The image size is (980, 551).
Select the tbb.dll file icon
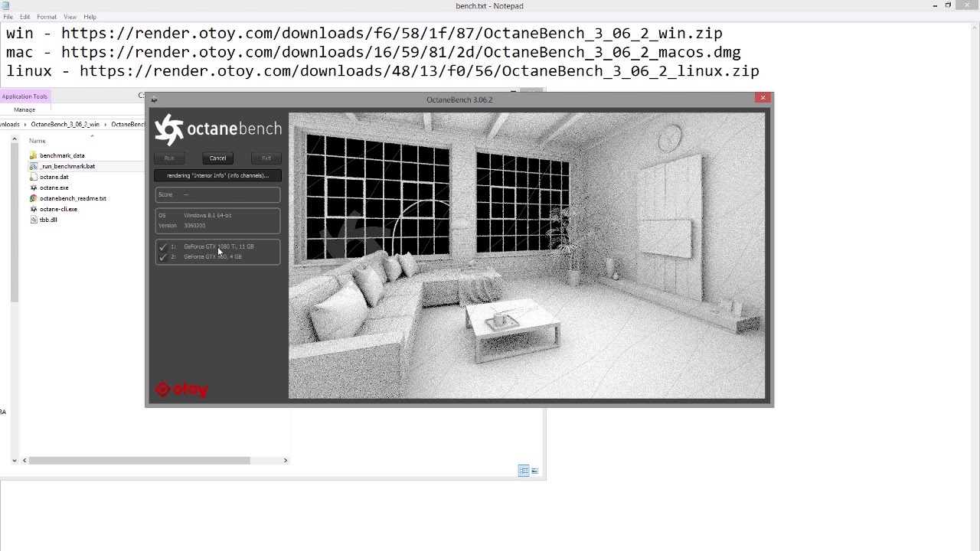33,220
